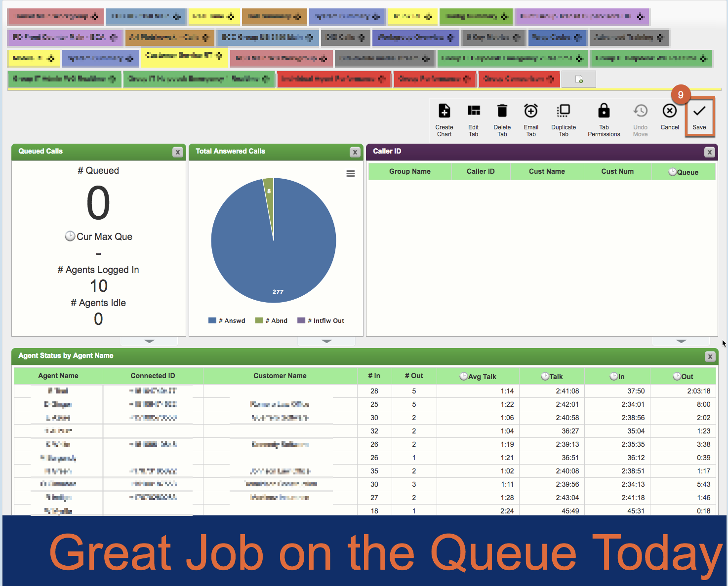This screenshot has width=728, height=586.
Task: Toggle the # Answd legend series
Action: [227, 320]
